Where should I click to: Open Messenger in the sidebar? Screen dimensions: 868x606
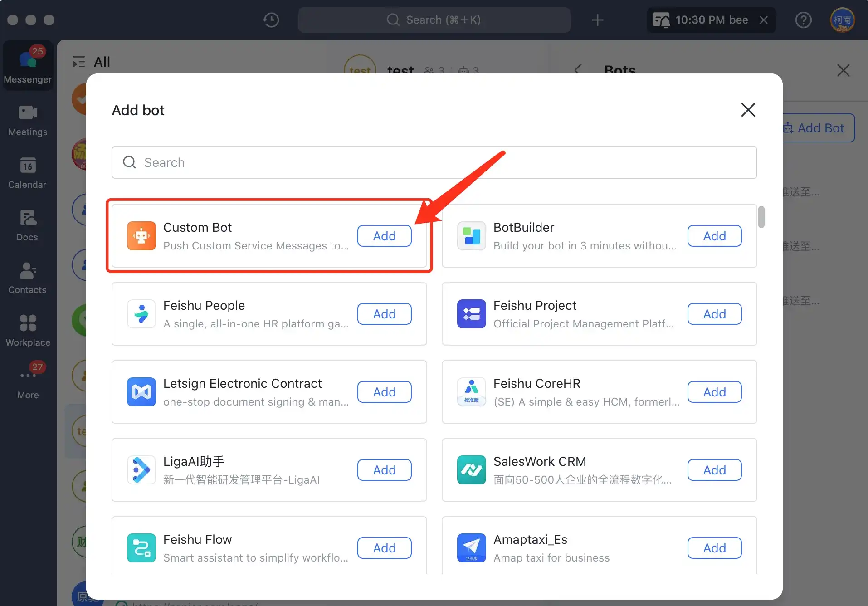point(28,65)
